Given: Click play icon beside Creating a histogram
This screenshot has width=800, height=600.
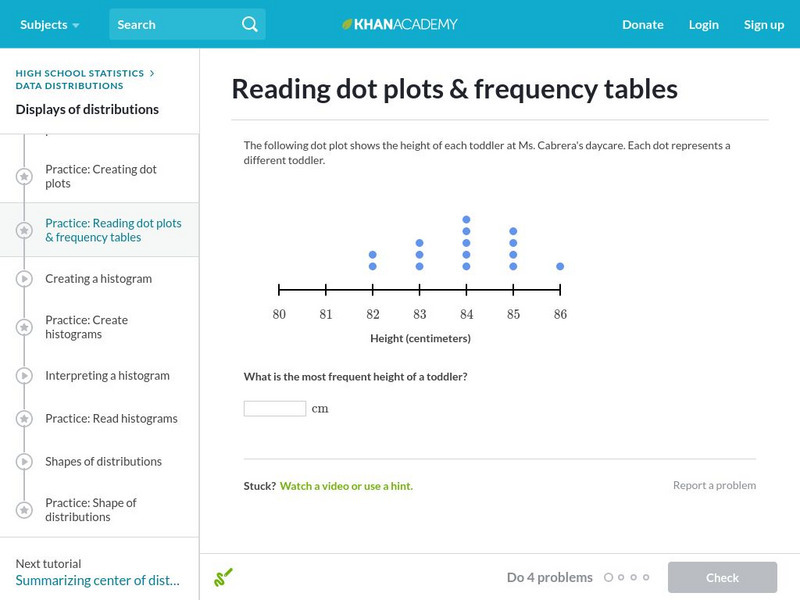Looking at the screenshot, I should tap(24, 279).
